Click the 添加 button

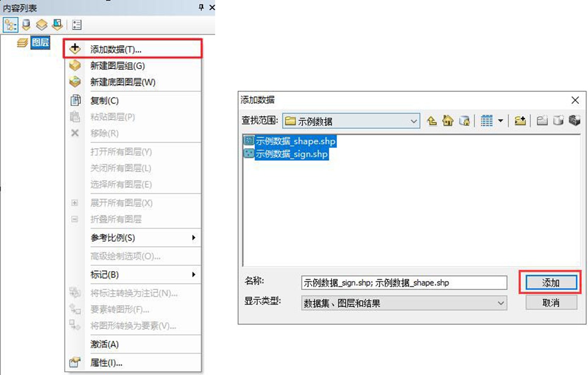click(551, 283)
